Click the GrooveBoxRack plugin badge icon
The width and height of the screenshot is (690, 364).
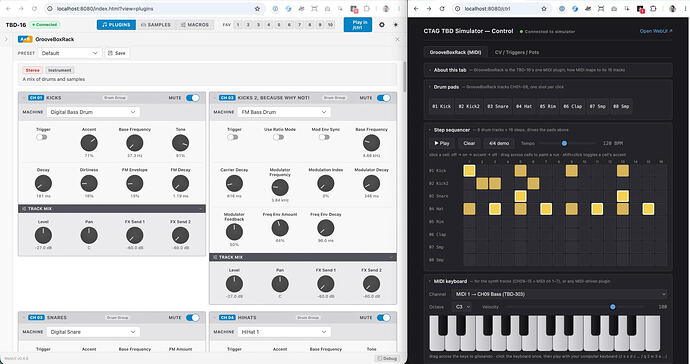[x=25, y=39]
